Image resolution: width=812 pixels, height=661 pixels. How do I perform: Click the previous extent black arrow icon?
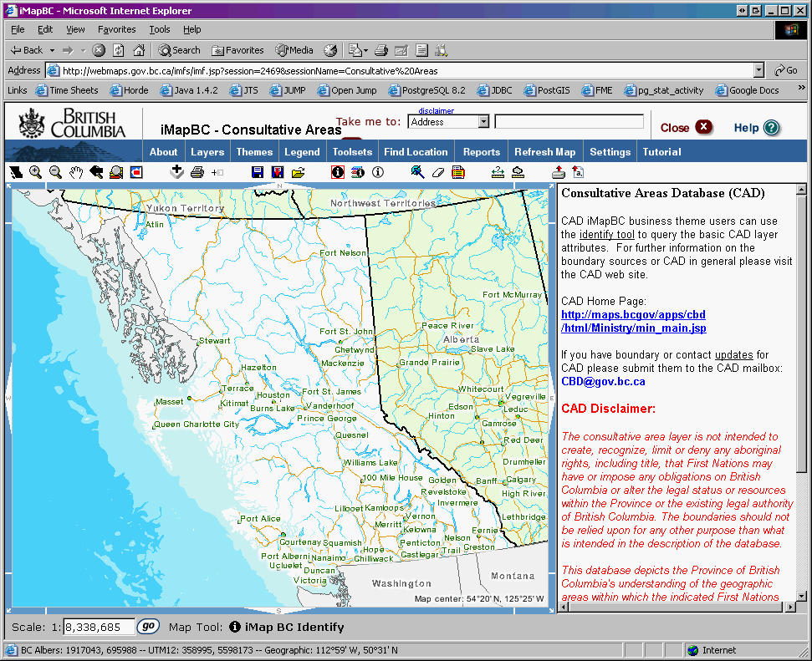pyautogui.click(x=96, y=172)
